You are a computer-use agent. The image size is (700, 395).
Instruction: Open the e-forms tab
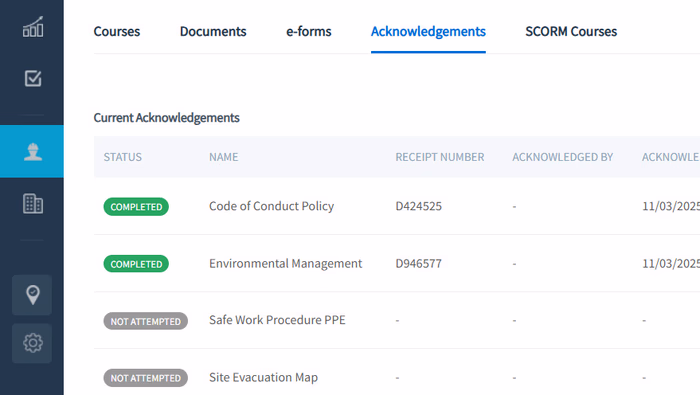pyautogui.click(x=308, y=31)
